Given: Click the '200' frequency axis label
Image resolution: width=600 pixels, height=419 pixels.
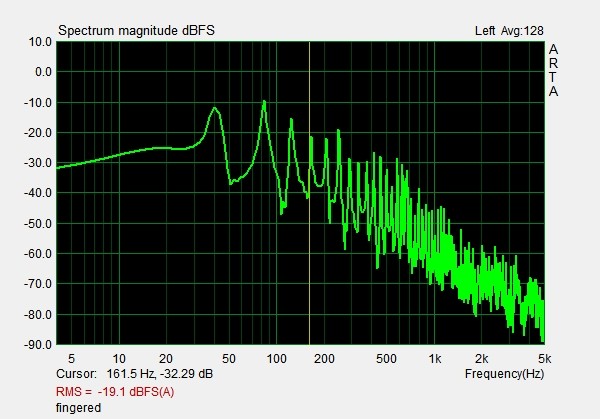Looking at the screenshot, I should click(x=324, y=359).
